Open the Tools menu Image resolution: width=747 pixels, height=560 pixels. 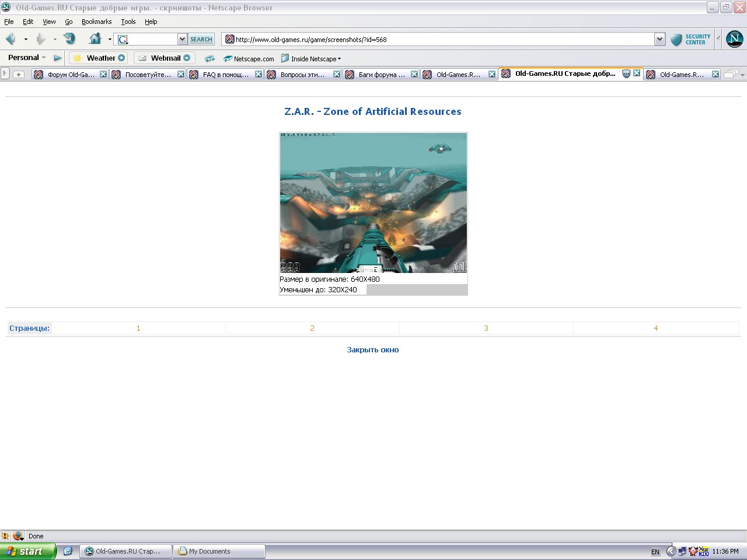[128, 22]
